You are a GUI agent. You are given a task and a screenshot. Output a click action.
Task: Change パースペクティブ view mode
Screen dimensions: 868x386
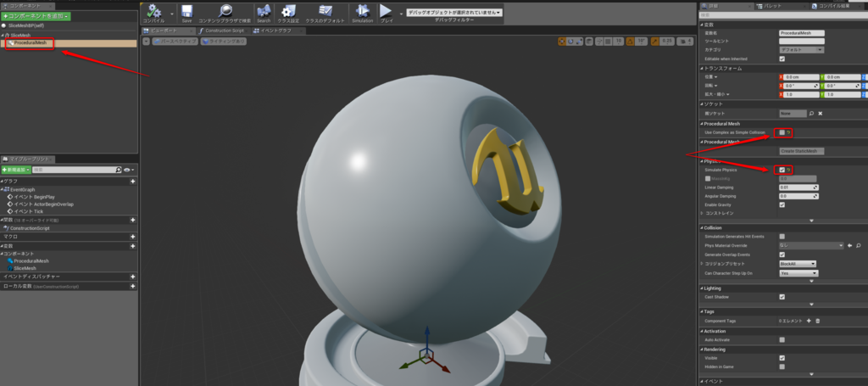(x=175, y=42)
